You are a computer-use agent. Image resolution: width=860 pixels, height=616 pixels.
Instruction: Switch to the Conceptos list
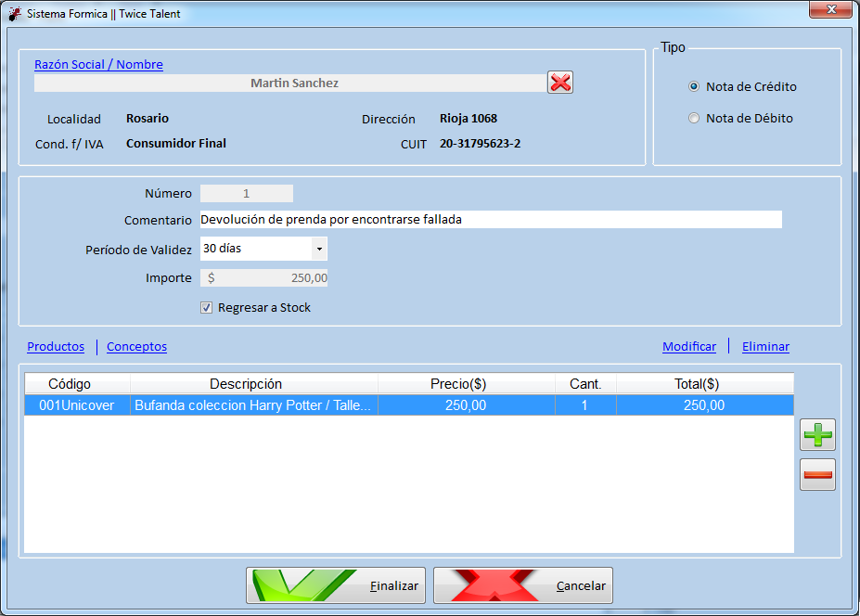tap(136, 347)
